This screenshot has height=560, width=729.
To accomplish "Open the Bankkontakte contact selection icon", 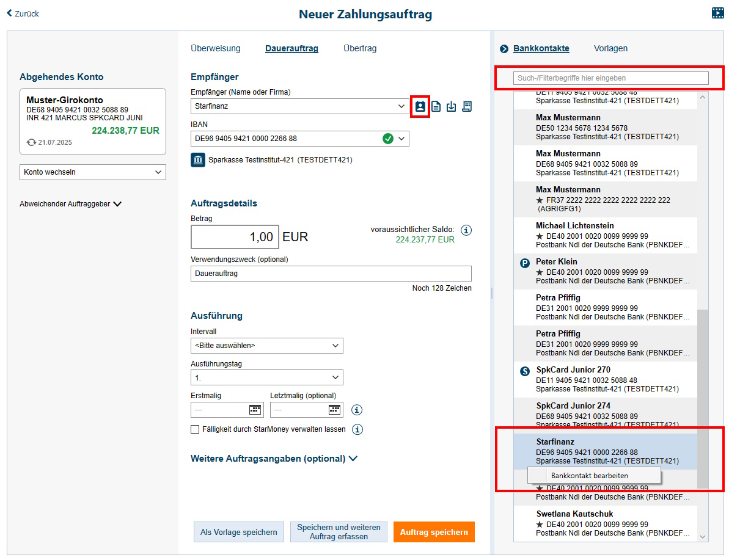I will 420,106.
